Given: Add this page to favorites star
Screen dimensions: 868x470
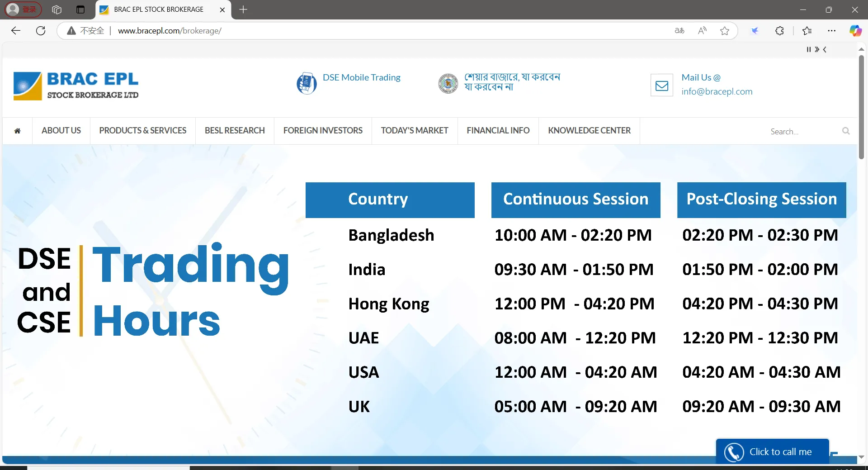Looking at the screenshot, I should point(725,31).
